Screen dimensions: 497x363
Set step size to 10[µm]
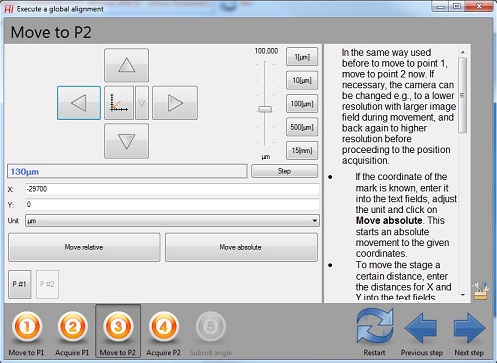pos(302,80)
